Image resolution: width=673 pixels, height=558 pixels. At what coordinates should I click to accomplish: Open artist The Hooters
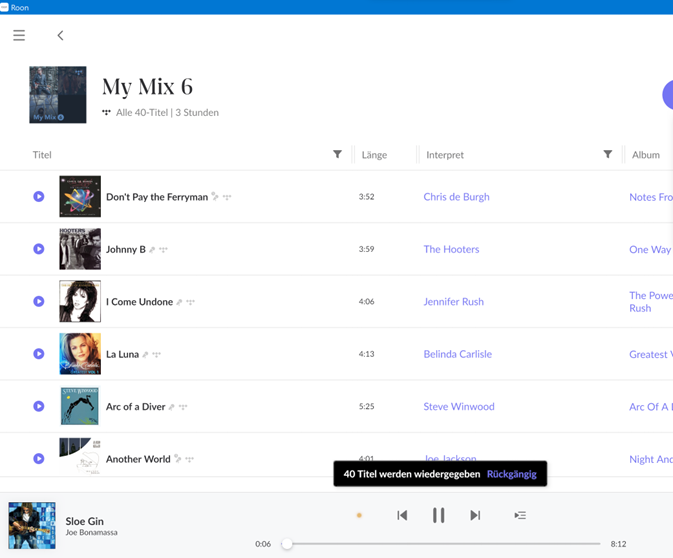451,249
